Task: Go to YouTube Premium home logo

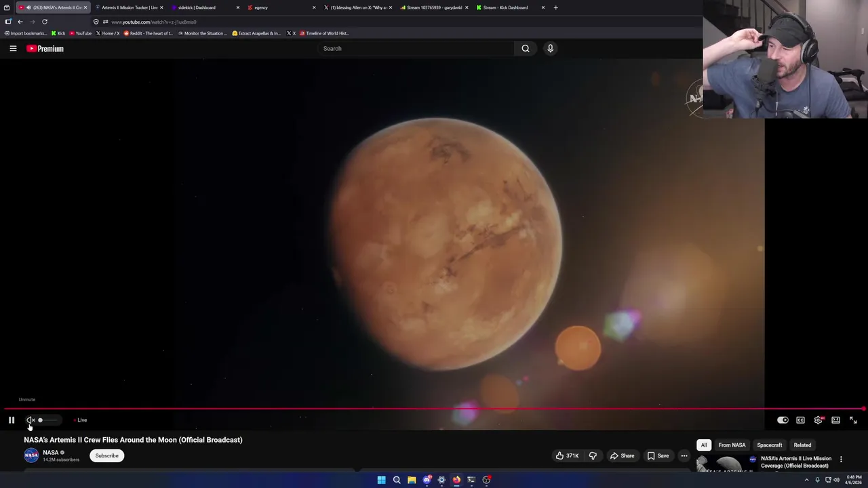Action: (45, 48)
